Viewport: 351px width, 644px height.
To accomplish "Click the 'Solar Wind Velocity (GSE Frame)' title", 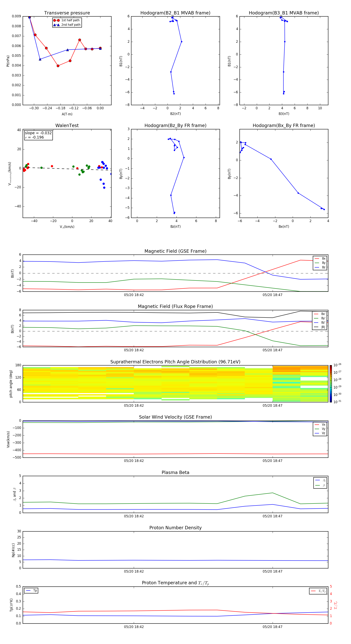I will click(175, 417).
